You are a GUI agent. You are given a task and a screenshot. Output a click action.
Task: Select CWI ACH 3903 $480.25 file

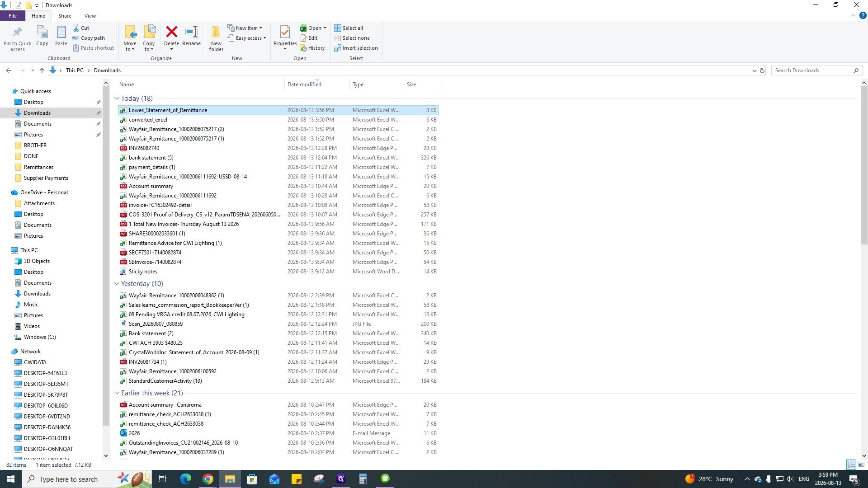click(x=278, y=343)
